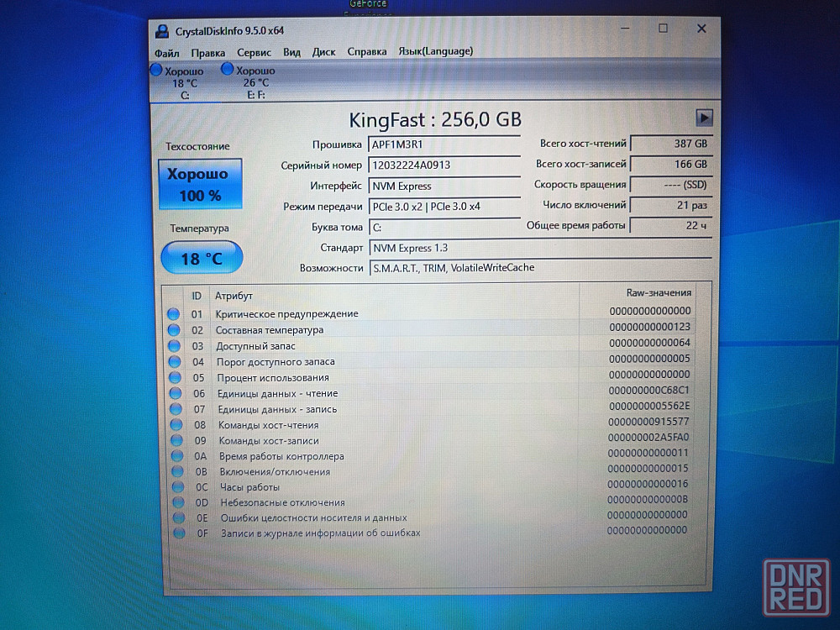Click status icon for attribute 02 Составная температура
This screenshot has width=840, height=630.
point(174,330)
